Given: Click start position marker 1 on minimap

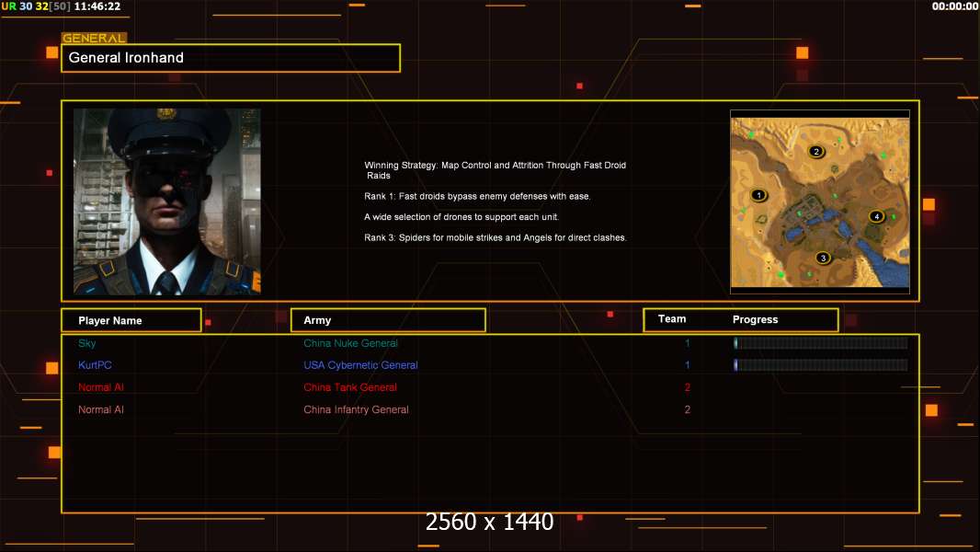Looking at the screenshot, I should tap(758, 195).
